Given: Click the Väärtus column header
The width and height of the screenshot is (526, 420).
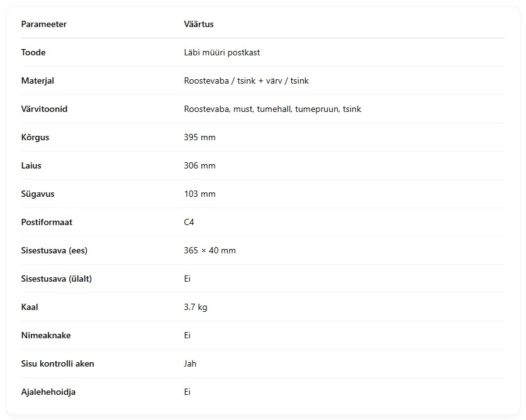Looking at the screenshot, I should 199,24.
